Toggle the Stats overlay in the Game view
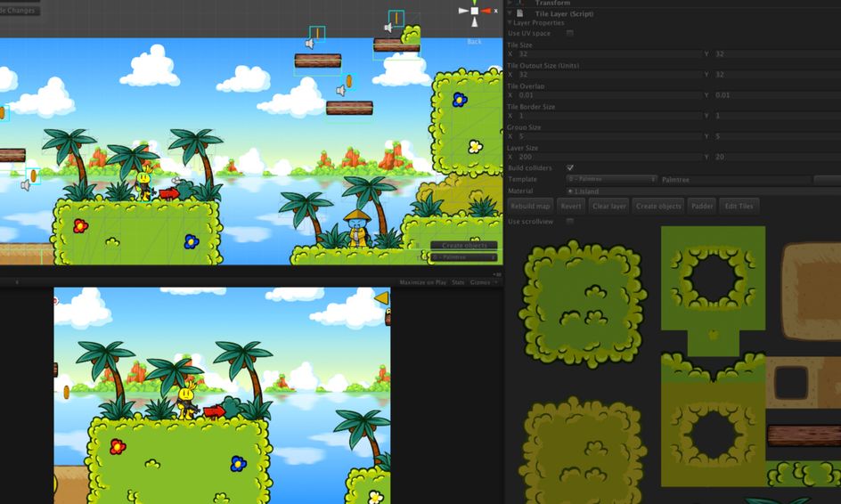This screenshot has width=841, height=504. pyautogui.click(x=458, y=282)
